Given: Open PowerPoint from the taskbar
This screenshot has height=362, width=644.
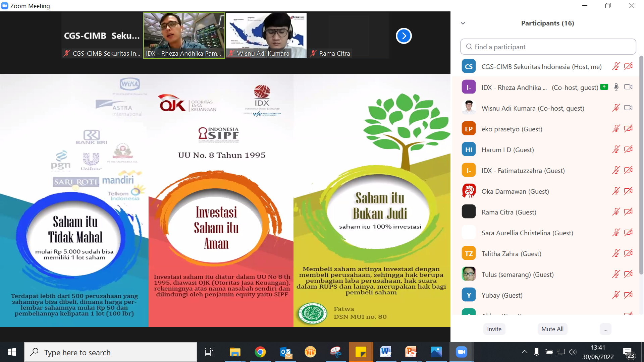Looking at the screenshot, I should click(411, 352).
